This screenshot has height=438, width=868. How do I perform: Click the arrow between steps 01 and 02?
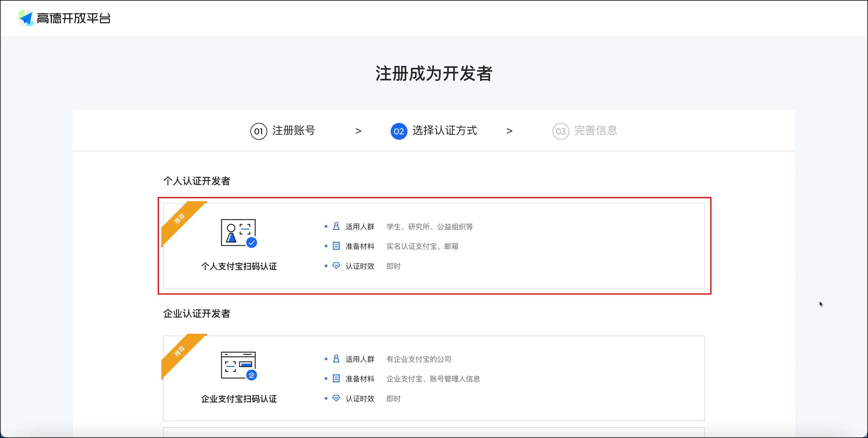point(358,131)
